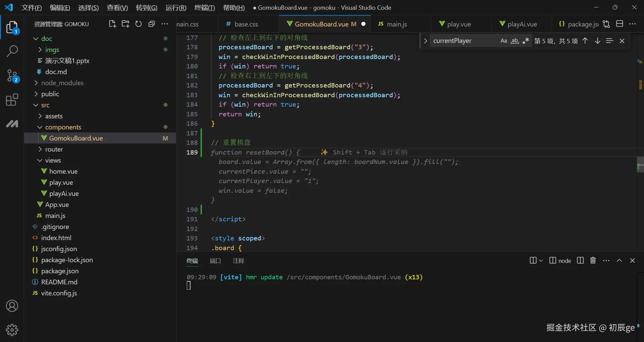Toggle match whole word in find widget
Screen dimensions: 644x342
(515, 41)
